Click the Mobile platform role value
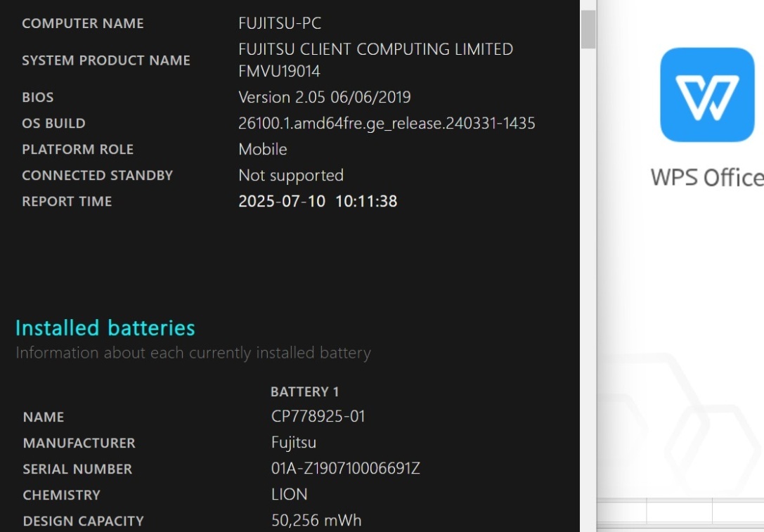The height and width of the screenshot is (532, 764). click(262, 150)
